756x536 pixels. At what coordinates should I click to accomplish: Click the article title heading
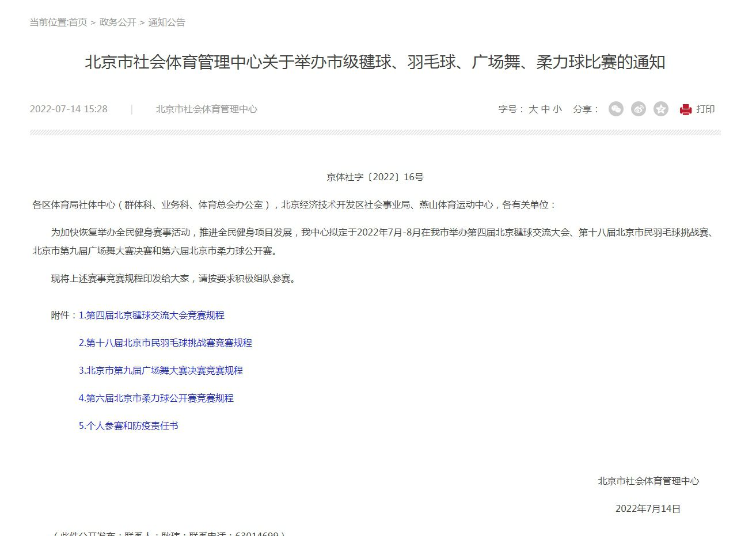click(x=375, y=62)
